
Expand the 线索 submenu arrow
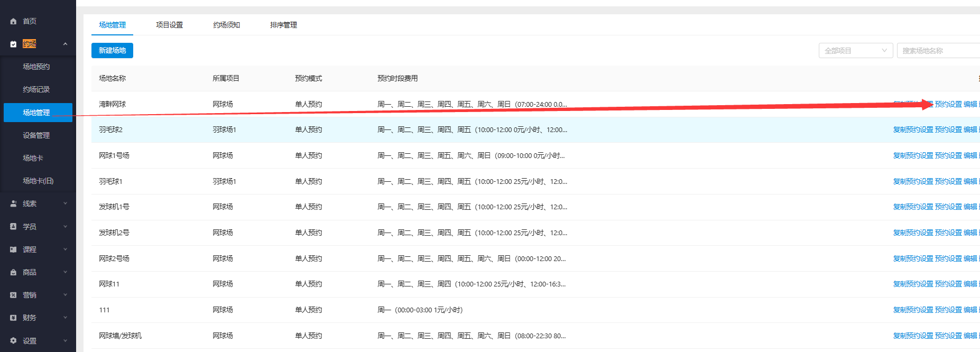point(65,203)
